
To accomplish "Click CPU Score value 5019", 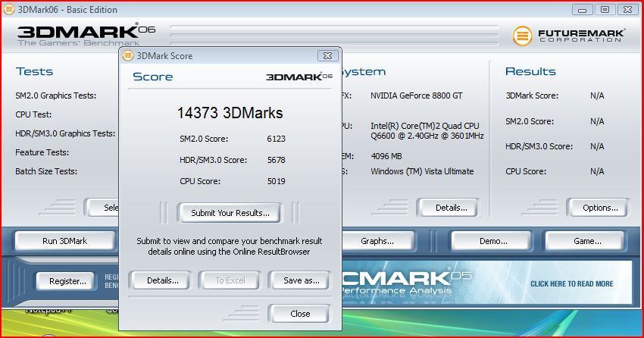I will click(276, 181).
